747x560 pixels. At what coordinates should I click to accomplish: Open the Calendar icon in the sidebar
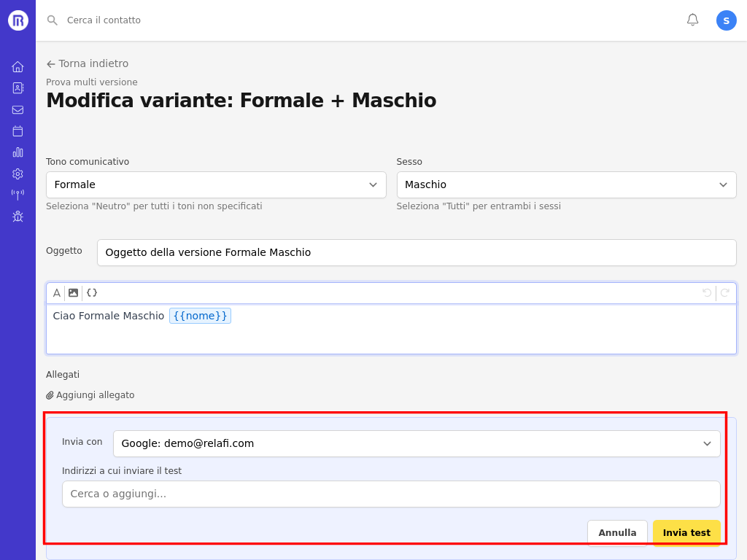pos(18,131)
